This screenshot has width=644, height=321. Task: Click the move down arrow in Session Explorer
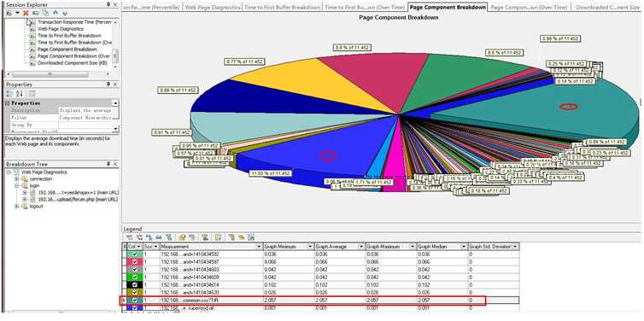coord(64,13)
